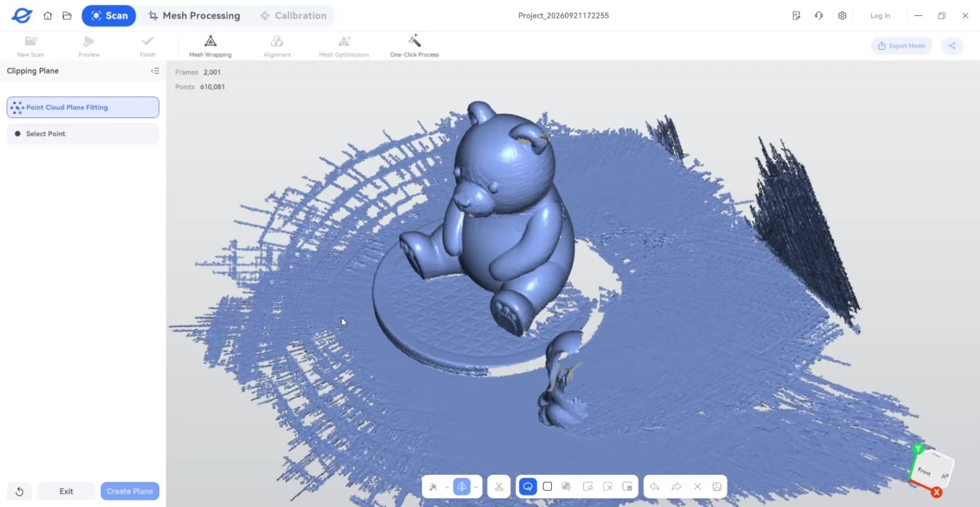980x507 pixels.
Task: Click the Preview tool
Action: (89, 46)
